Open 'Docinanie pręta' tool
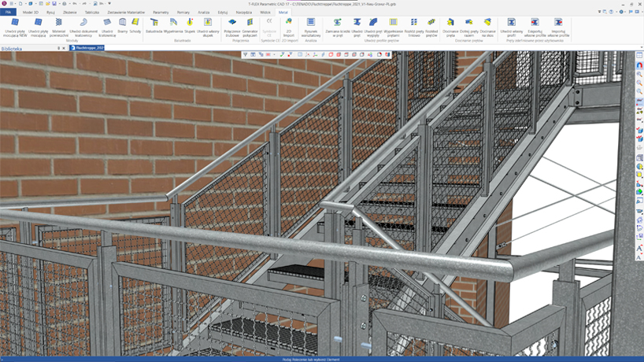The height and width of the screenshot is (362, 644). 450,28
